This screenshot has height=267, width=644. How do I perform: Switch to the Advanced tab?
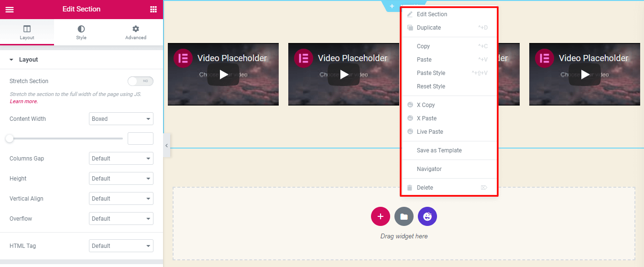[x=136, y=32]
